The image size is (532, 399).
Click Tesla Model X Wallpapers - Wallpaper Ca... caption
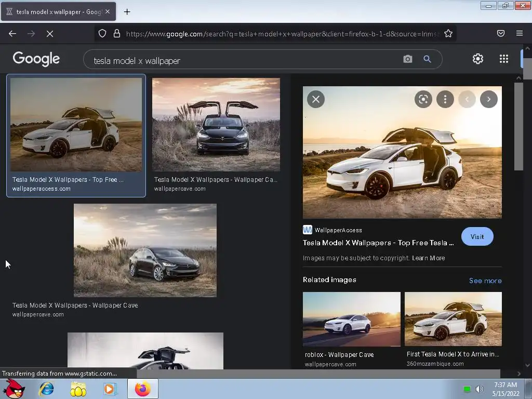pyautogui.click(x=216, y=179)
